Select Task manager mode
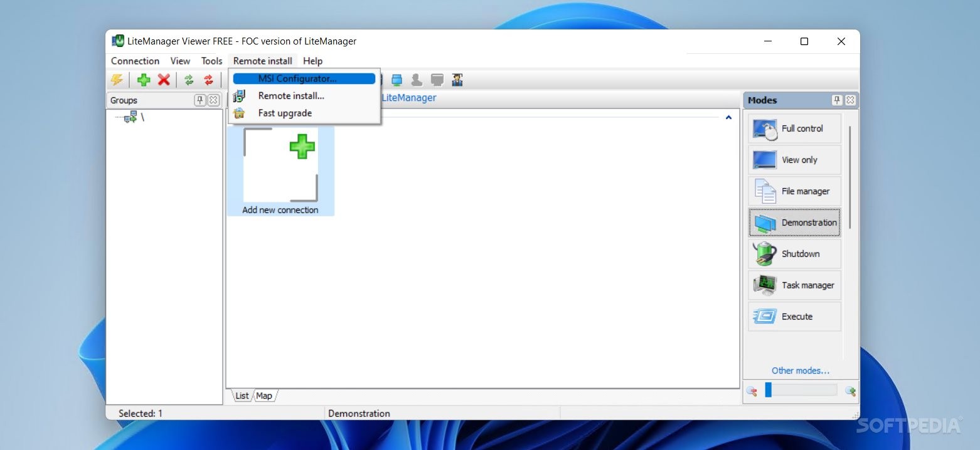The image size is (980, 450). click(794, 285)
